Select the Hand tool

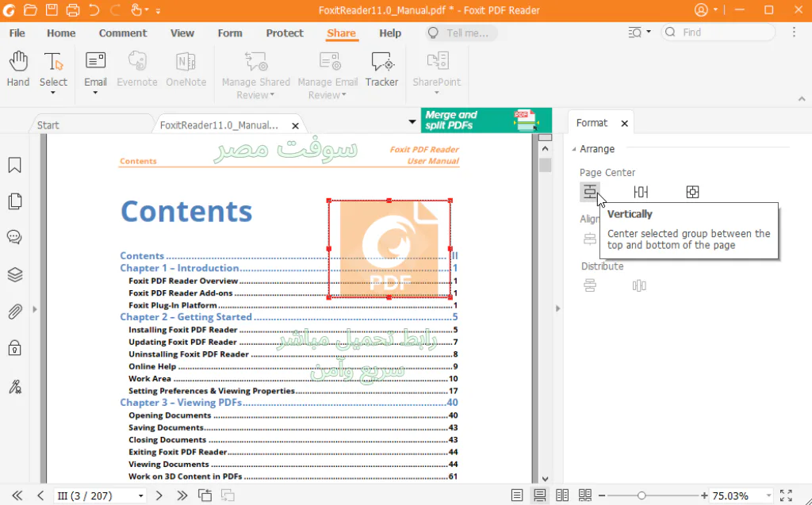click(18, 69)
